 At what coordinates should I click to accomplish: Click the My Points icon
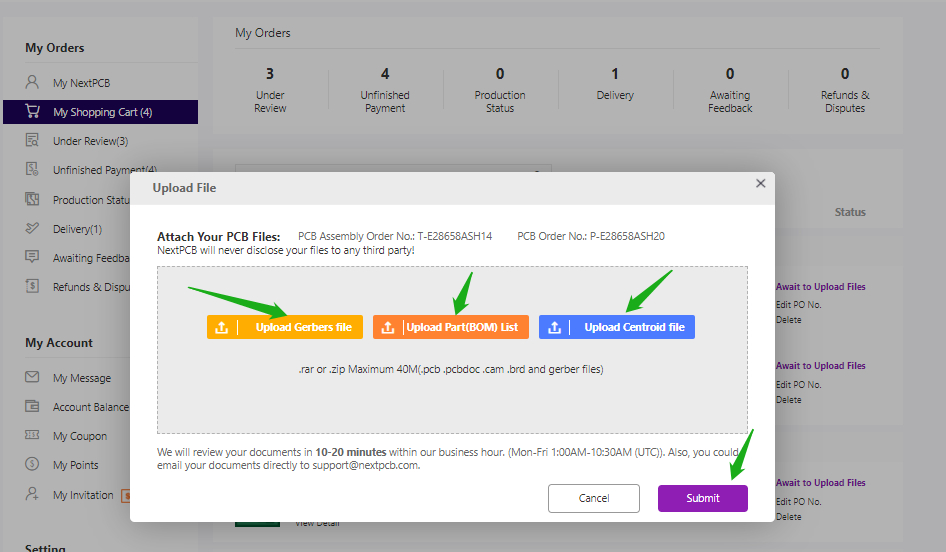pos(33,465)
